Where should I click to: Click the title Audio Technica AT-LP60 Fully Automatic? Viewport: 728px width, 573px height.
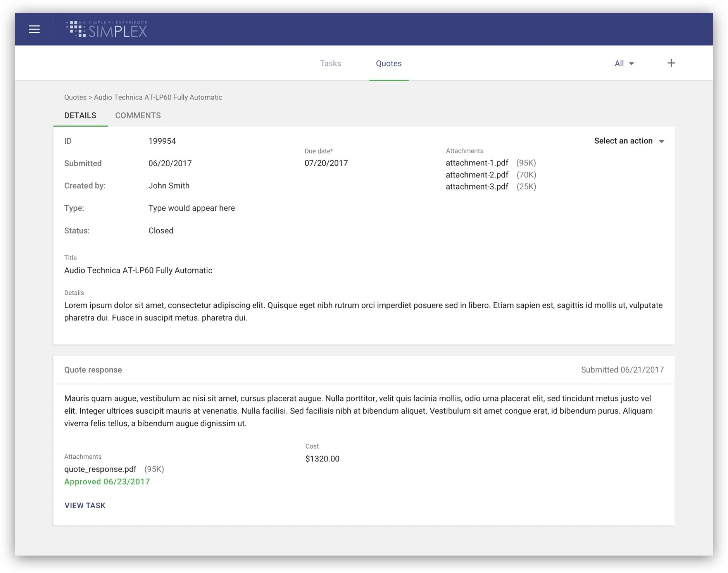[x=138, y=270]
